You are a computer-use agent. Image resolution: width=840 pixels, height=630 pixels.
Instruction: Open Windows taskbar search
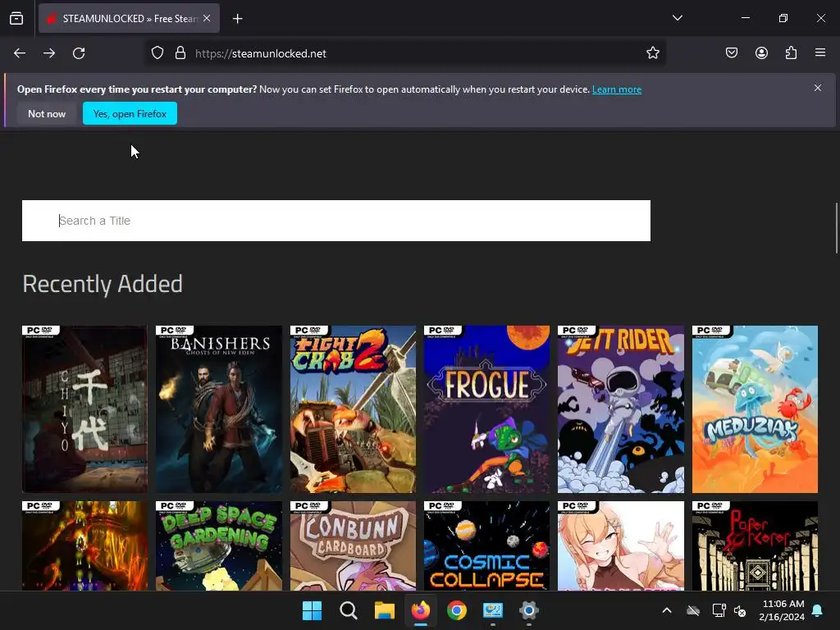[348, 610]
